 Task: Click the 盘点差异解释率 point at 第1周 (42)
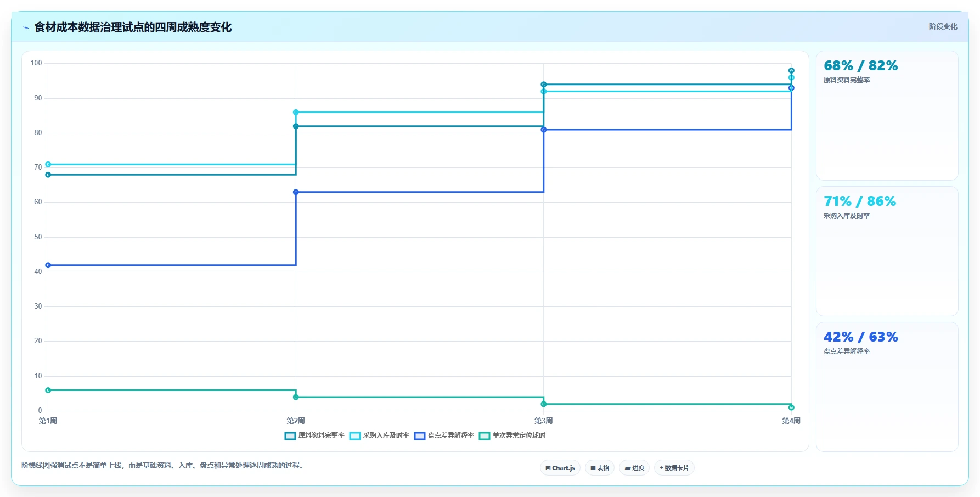[48, 265]
